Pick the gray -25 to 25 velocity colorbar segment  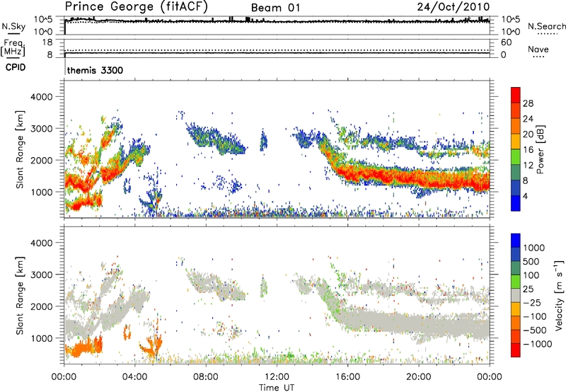pyautogui.click(x=516, y=296)
